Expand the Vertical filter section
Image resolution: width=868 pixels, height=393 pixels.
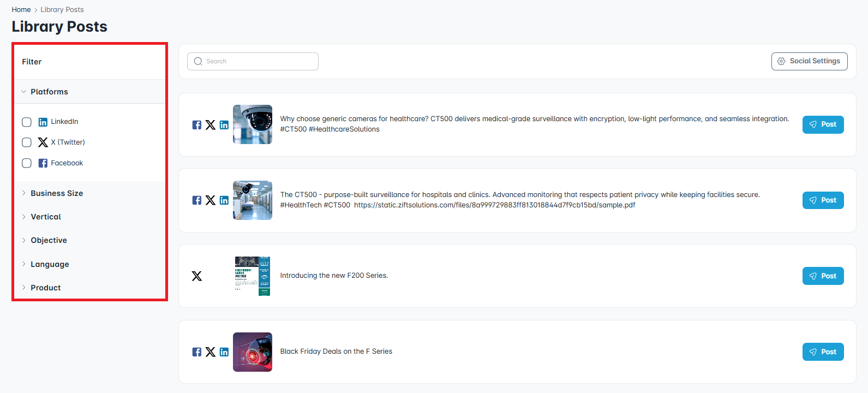(x=46, y=217)
